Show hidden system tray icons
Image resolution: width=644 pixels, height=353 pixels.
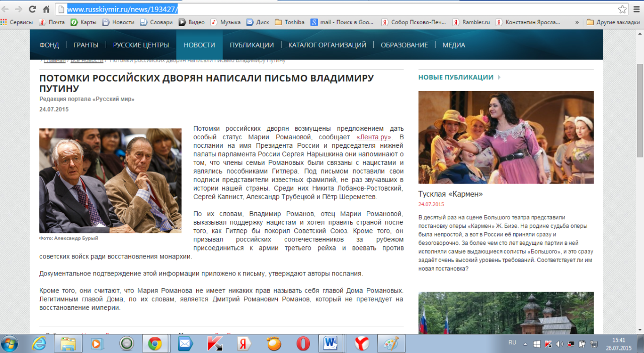tap(526, 344)
